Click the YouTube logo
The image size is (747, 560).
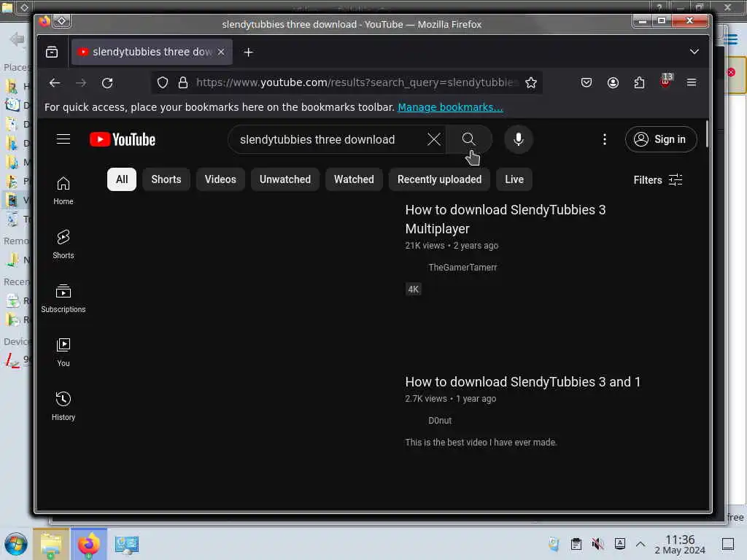pos(123,139)
